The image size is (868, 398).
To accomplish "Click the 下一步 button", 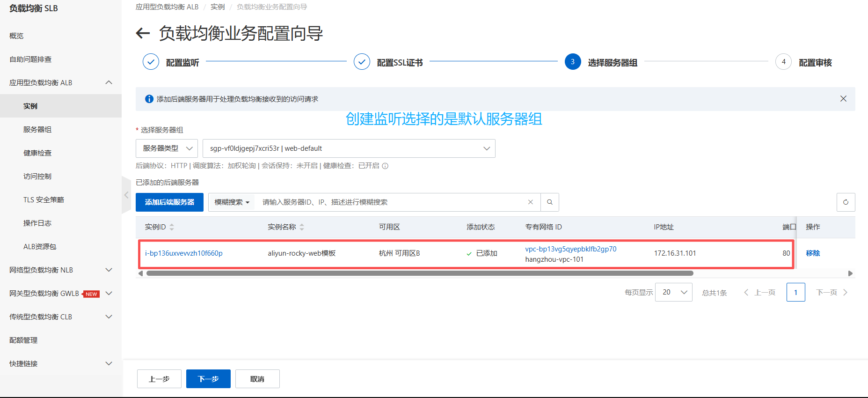I will 208,379.
